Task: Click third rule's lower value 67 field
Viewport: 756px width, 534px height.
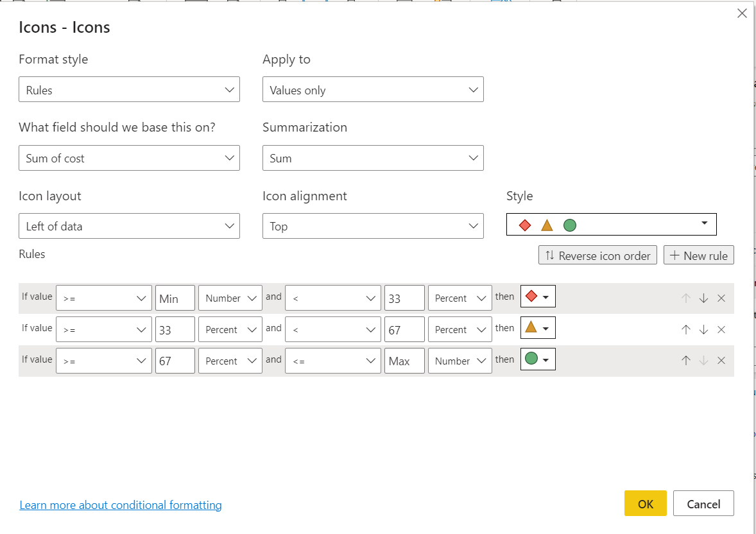Action: (175, 360)
